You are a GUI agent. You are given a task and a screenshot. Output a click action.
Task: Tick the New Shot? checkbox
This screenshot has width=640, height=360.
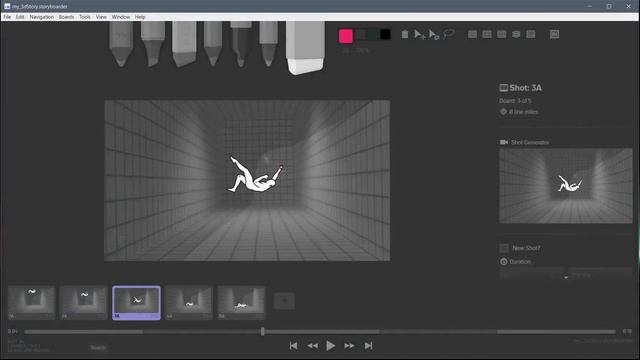[x=504, y=248]
